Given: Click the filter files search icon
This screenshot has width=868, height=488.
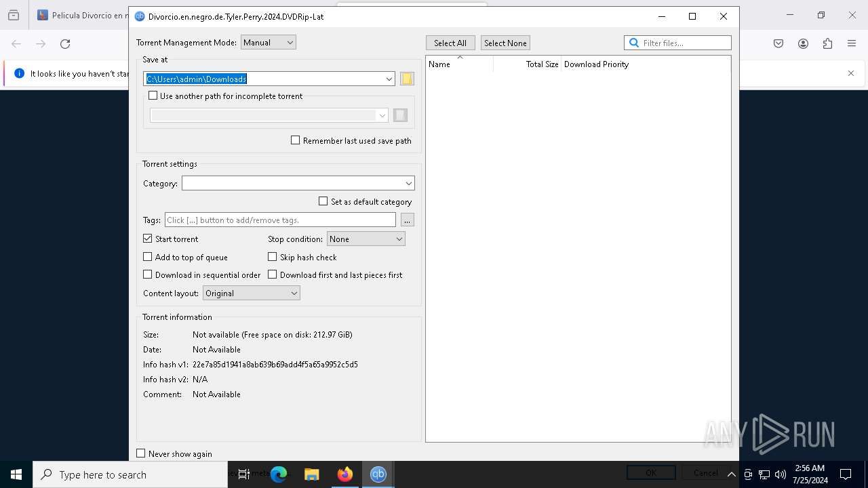Looking at the screenshot, I should 634,43.
